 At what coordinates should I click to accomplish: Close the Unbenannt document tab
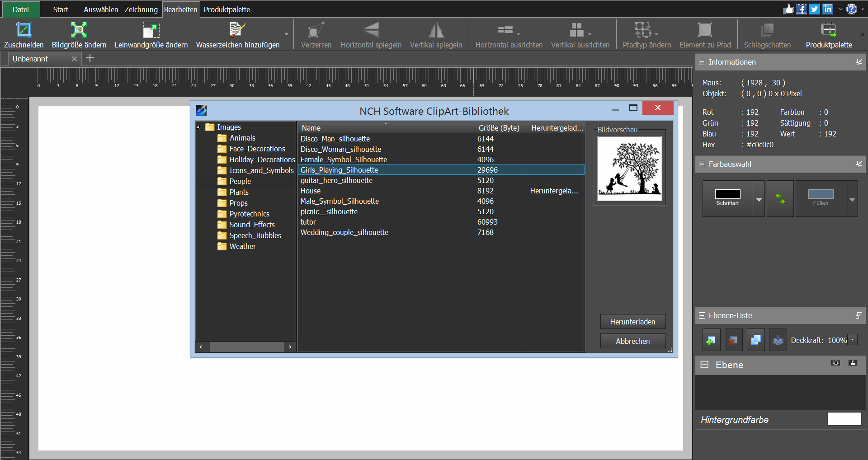point(74,59)
